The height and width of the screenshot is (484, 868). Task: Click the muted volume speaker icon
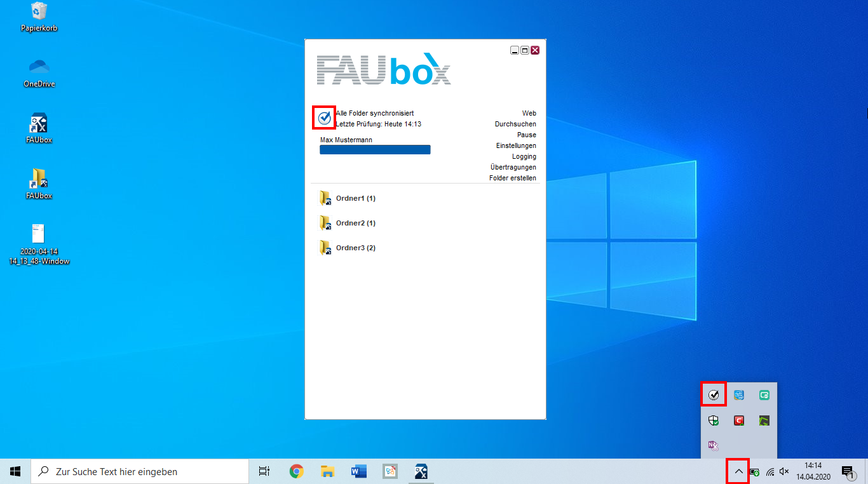tap(784, 471)
